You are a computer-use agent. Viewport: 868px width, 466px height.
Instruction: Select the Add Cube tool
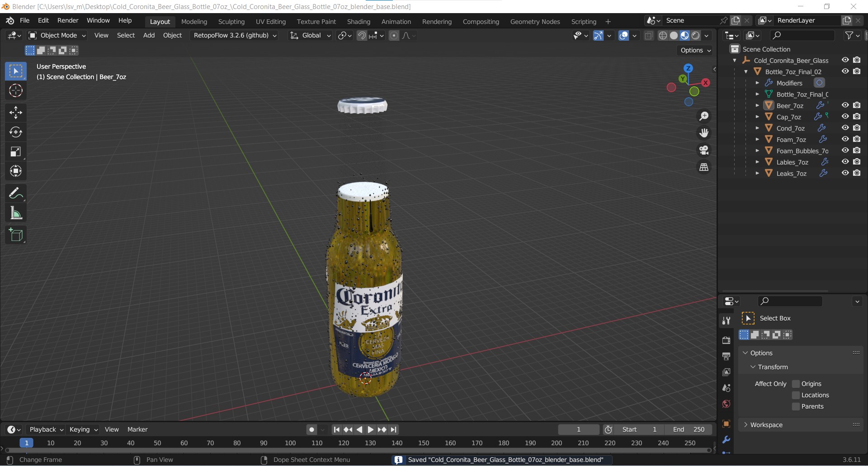pos(16,235)
